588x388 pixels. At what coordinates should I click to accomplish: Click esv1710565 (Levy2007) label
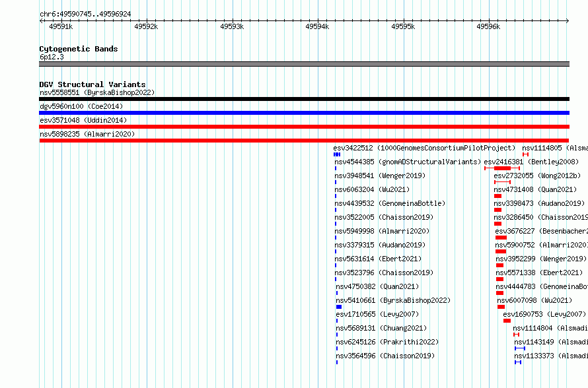pos(377,314)
